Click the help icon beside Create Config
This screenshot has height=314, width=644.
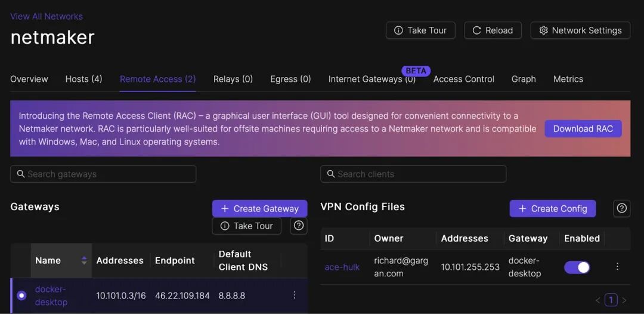(621, 208)
